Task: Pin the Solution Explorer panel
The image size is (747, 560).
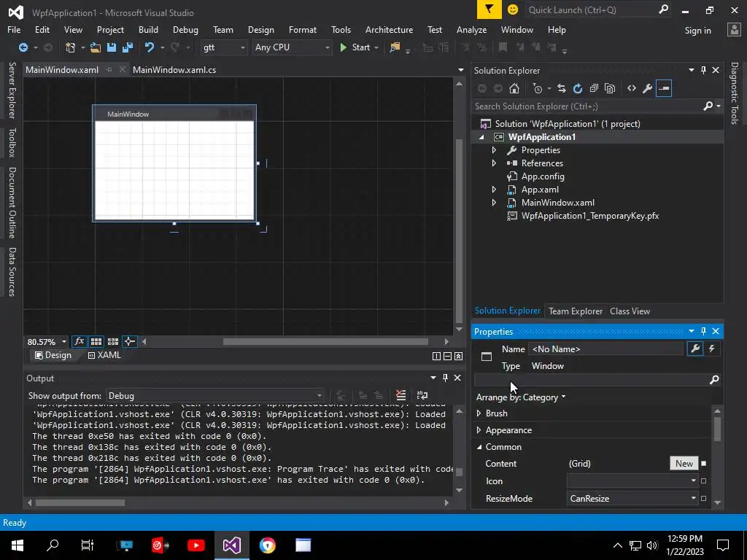Action: tap(704, 70)
